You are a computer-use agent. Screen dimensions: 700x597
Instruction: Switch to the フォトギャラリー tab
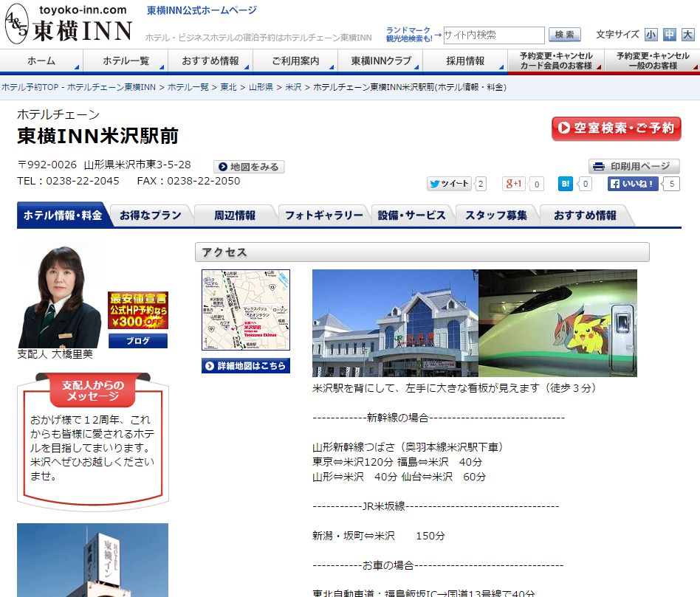click(323, 215)
